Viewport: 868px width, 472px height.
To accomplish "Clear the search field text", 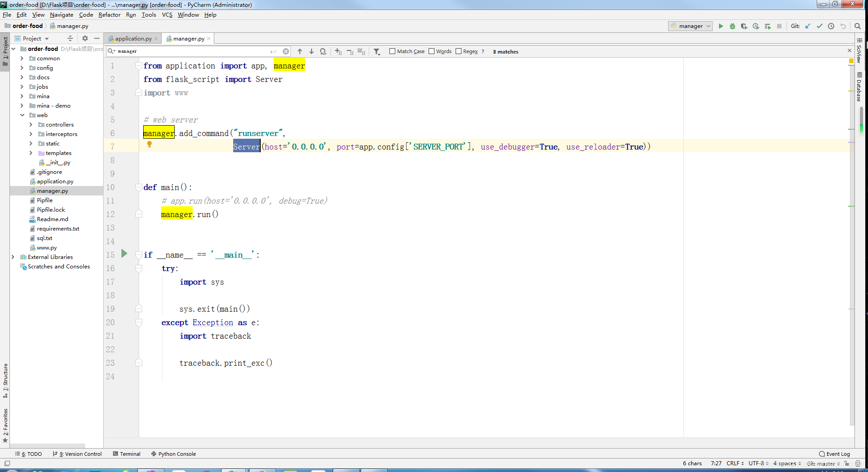I will click(286, 51).
